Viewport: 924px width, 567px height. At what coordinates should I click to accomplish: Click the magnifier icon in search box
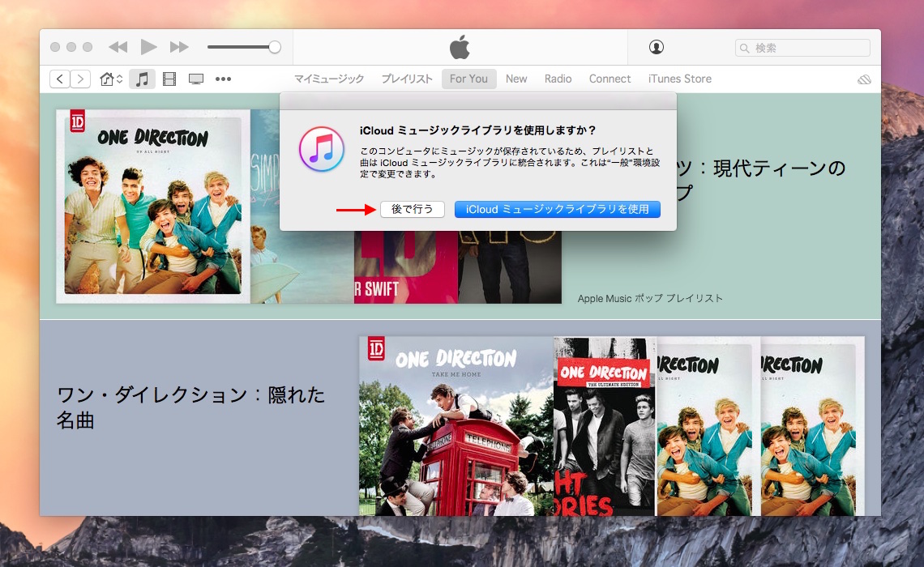[745, 49]
